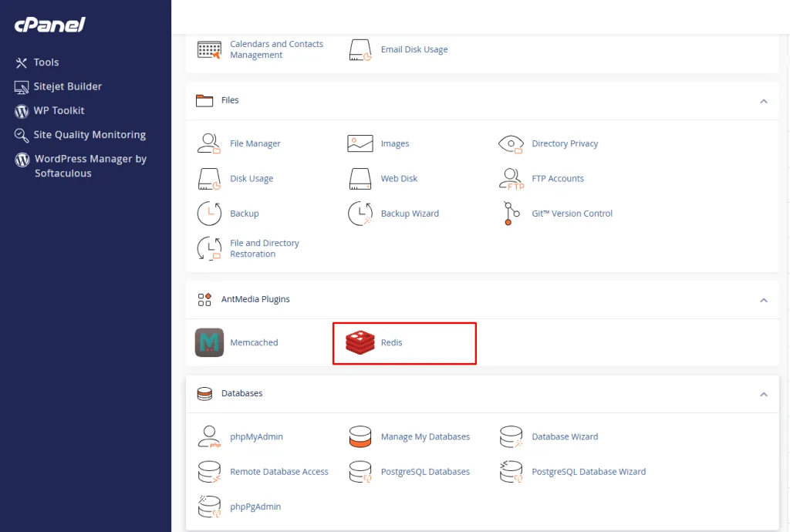Open Tools in the sidebar
The height and width of the screenshot is (532, 790).
(x=46, y=62)
